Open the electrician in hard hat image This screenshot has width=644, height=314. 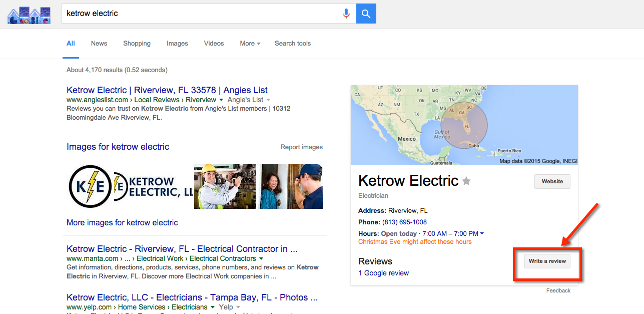[x=225, y=186]
